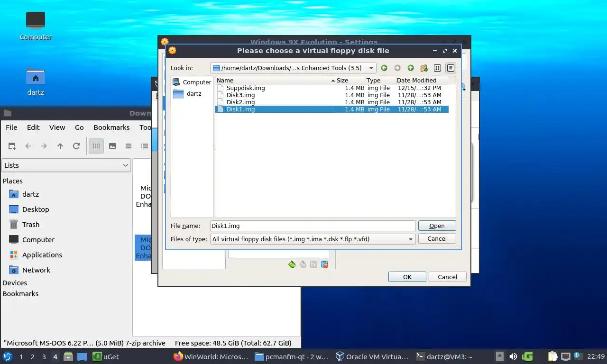The image size is (607, 364).
Task: Switch file dialog to detail view
Action: 451,68
